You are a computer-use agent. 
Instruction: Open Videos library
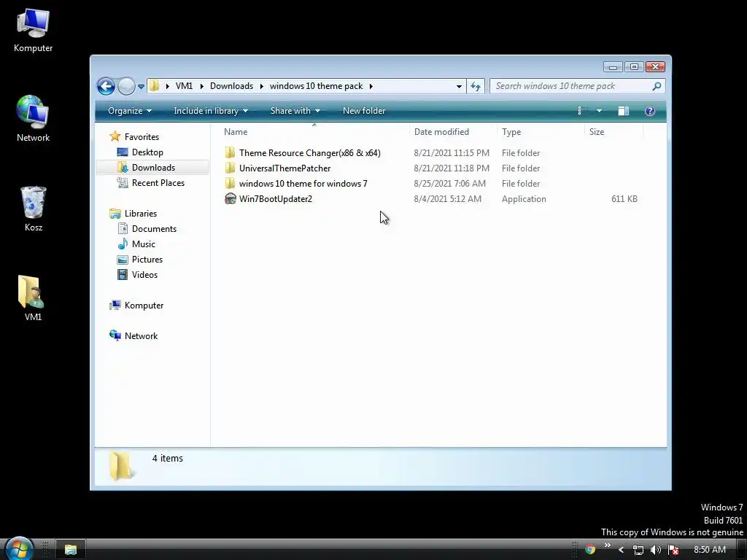144,275
